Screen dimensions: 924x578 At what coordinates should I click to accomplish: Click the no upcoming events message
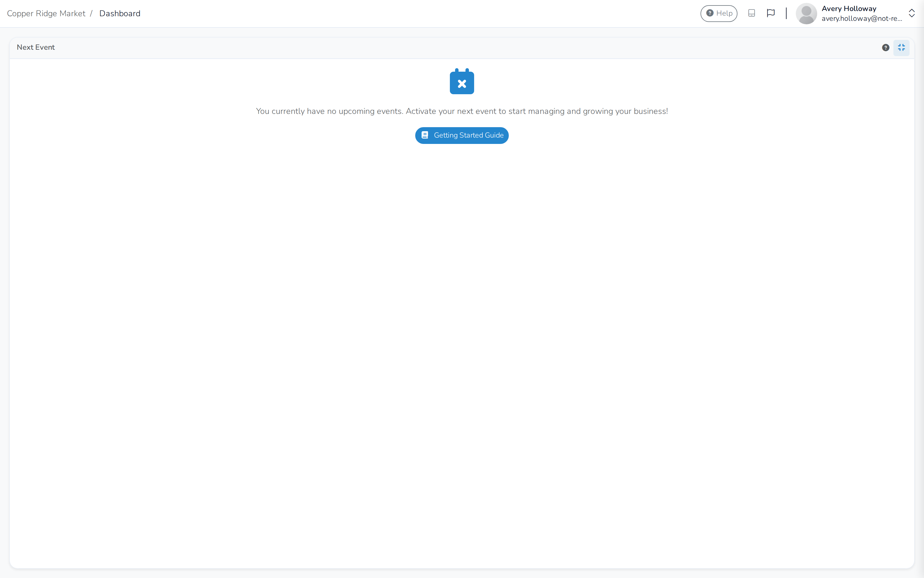tap(462, 111)
